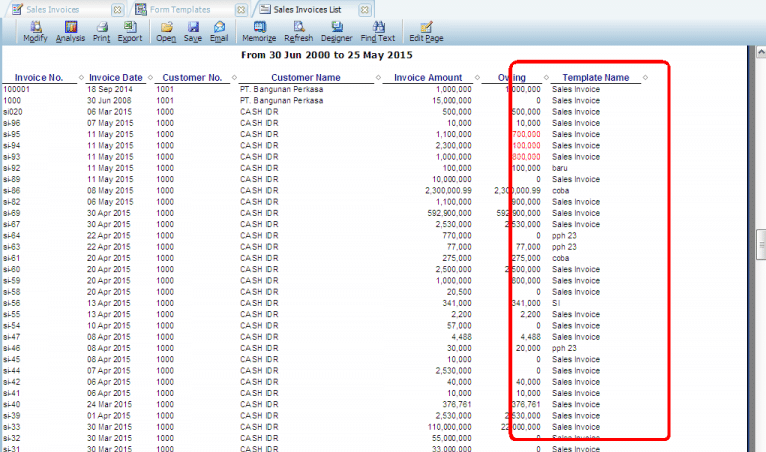Click the Invoice No. column header
Screen dimensions: 766x452
click(x=40, y=77)
